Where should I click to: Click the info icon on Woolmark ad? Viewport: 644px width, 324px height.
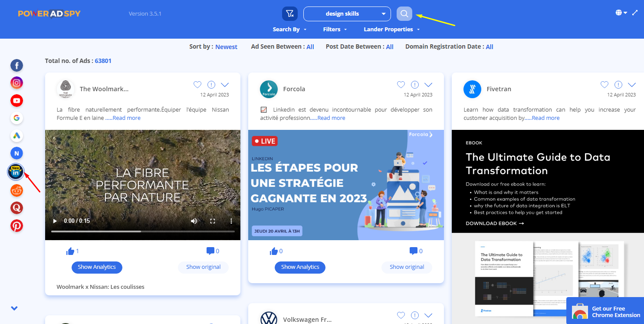pos(211,85)
